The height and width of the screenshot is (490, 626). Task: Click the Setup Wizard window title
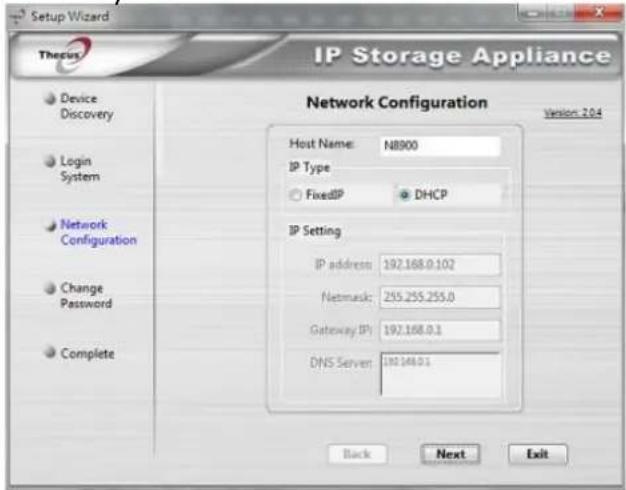[x=70, y=16]
